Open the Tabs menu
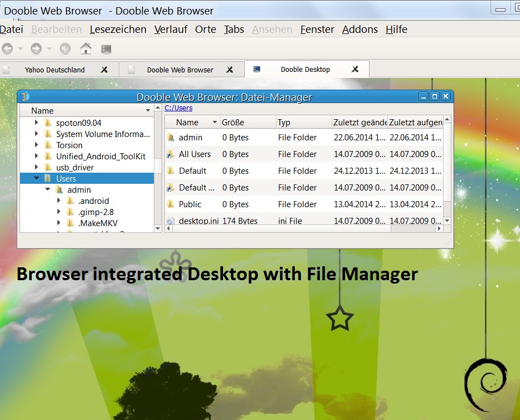The image size is (520, 420). [234, 30]
